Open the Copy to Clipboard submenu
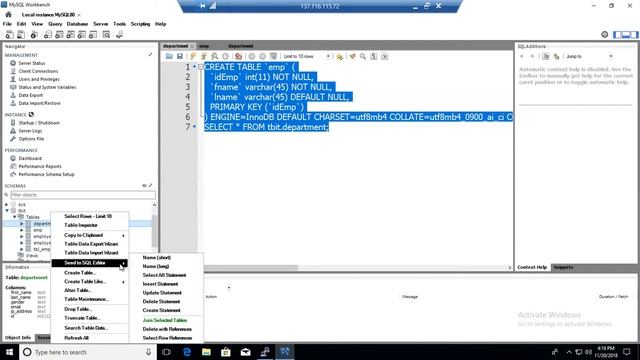 coord(90,235)
